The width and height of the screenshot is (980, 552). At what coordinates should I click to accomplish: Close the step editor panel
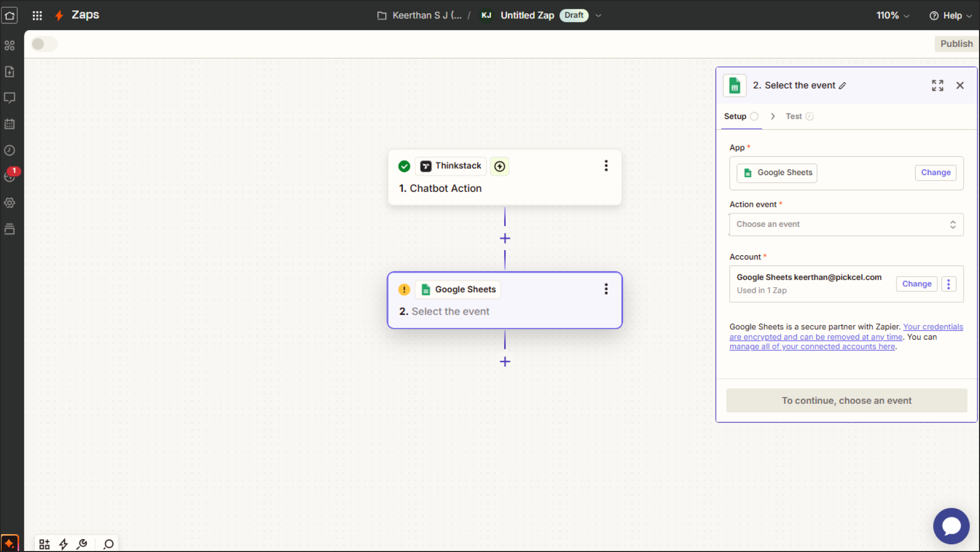(x=960, y=86)
